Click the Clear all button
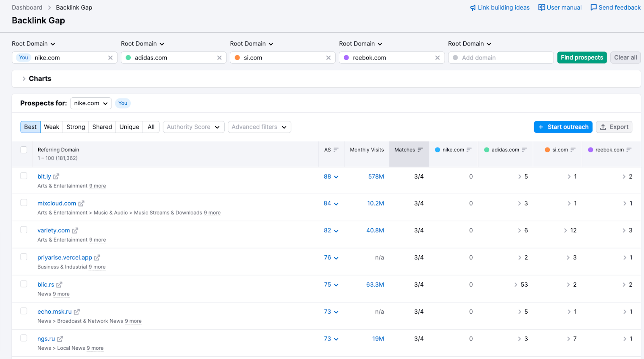Viewport: 644px width, 359px height. (x=625, y=57)
